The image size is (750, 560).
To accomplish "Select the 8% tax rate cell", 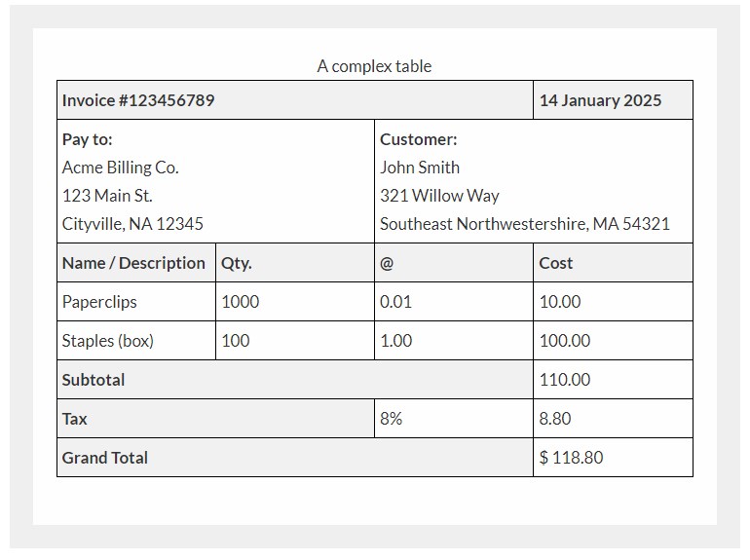I will 392,419.
